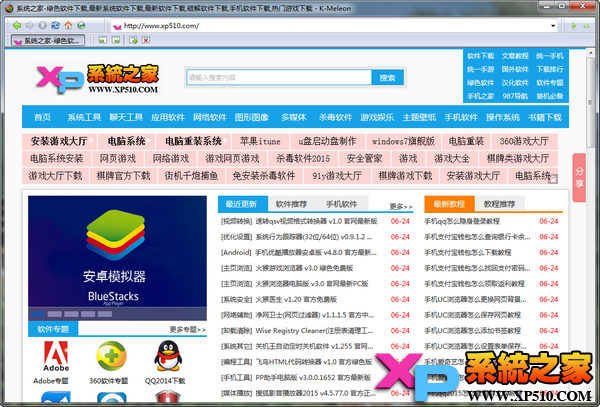Click the address bar showing http://www.xp510.com/
This screenshot has height=407, width=600.
[335, 26]
